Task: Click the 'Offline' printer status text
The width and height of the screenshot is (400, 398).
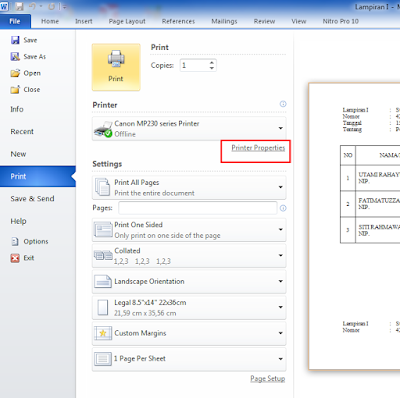Action: tap(125, 134)
